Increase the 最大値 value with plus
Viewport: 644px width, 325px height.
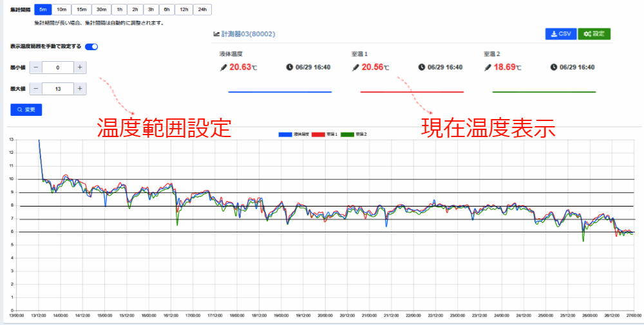[79, 89]
